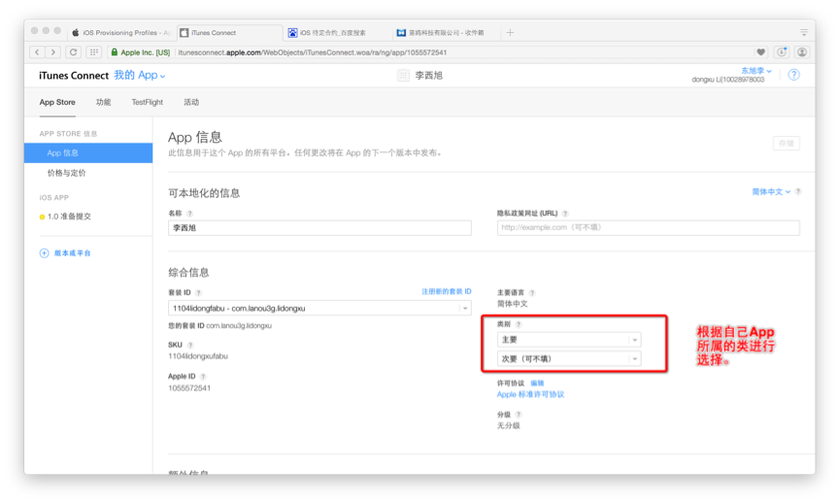Click the 无分级 rating text
The height and width of the screenshot is (504, 840).
tap(509, 425)
